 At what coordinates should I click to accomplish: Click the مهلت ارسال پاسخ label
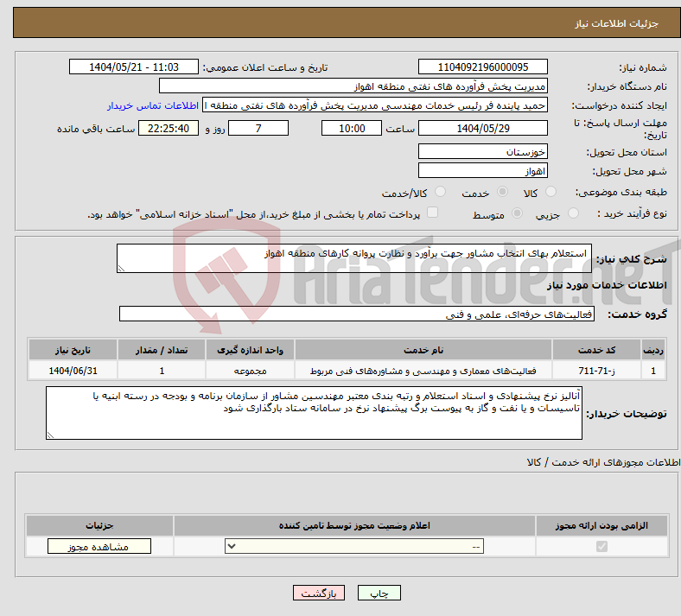tap(621, 129)
